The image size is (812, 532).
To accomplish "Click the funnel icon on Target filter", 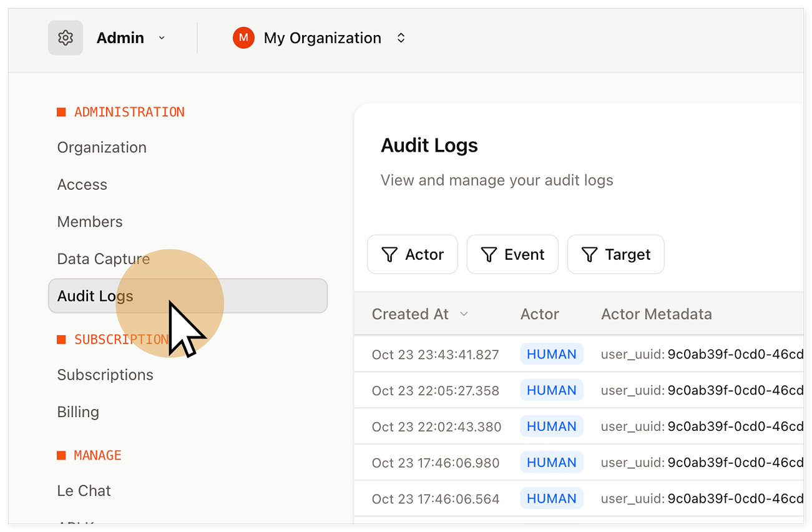I will click(x=590, y=255).
